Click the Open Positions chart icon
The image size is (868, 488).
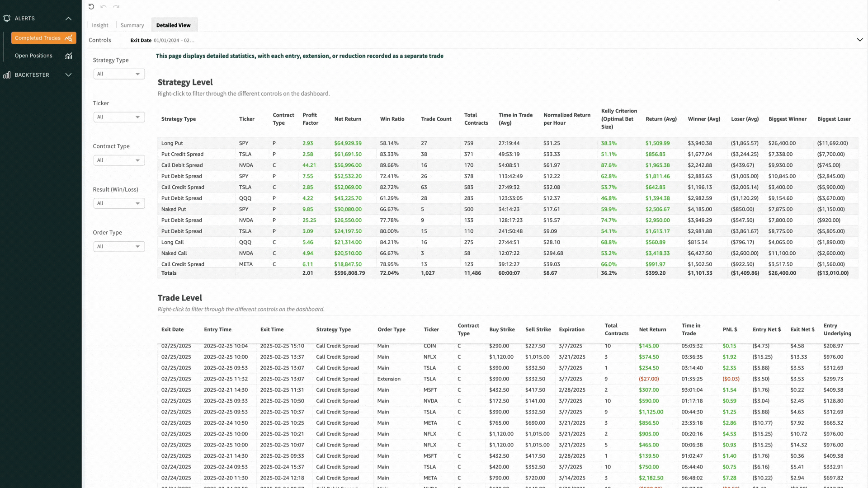pos(69,56)
